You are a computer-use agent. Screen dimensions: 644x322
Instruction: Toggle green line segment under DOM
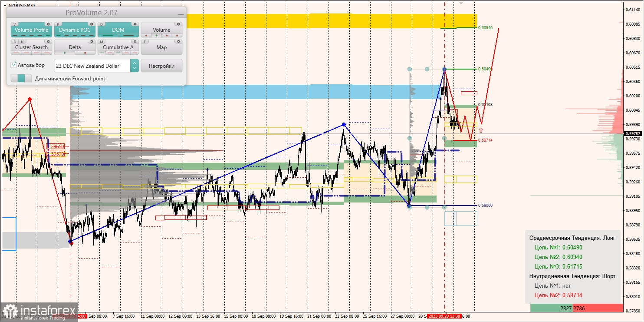pos(108,36)
